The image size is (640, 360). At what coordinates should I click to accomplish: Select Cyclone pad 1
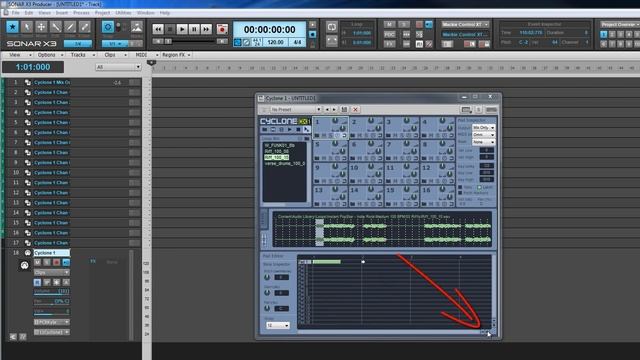(331, 128)
